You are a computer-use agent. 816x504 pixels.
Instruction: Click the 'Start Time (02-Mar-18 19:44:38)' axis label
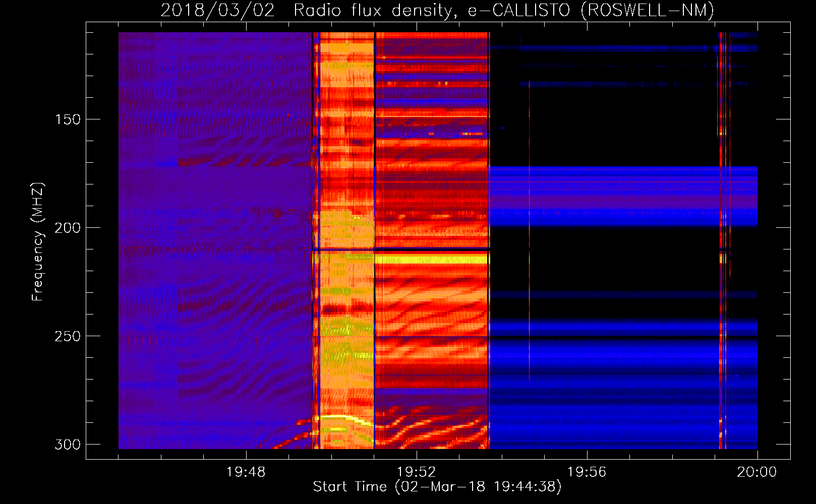[437, 487]
